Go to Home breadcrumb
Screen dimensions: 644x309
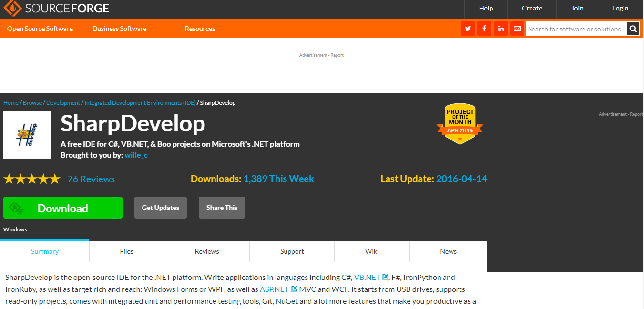pyautogui.click(x=11, y=103)
